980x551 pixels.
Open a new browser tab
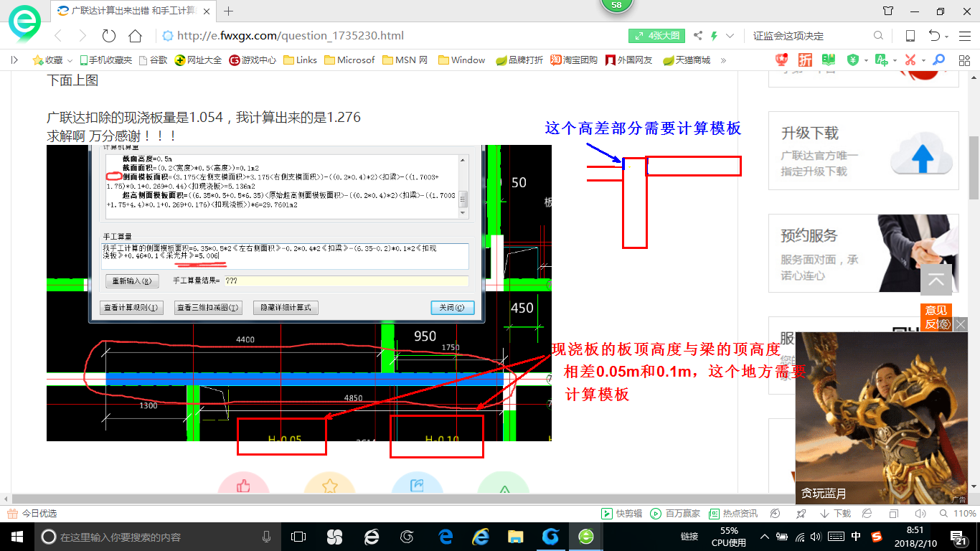tap(229, 11)
